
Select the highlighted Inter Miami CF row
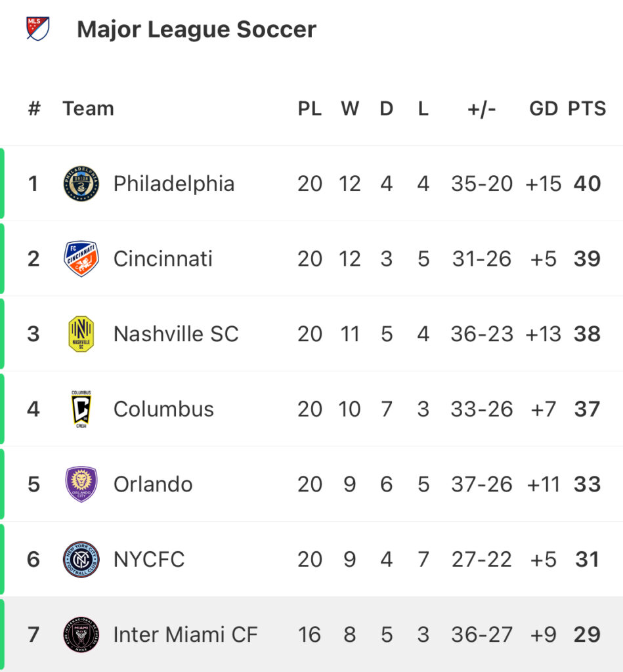(311, 635)
